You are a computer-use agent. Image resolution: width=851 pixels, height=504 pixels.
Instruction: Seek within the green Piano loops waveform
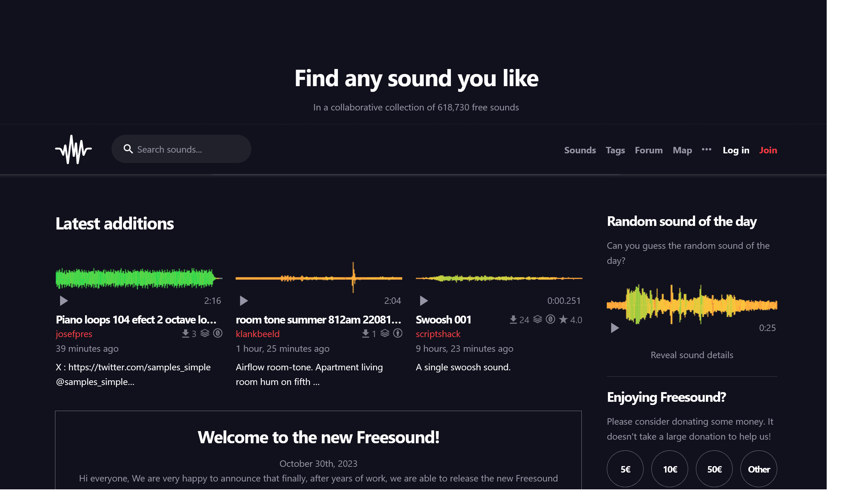(139, 278)
